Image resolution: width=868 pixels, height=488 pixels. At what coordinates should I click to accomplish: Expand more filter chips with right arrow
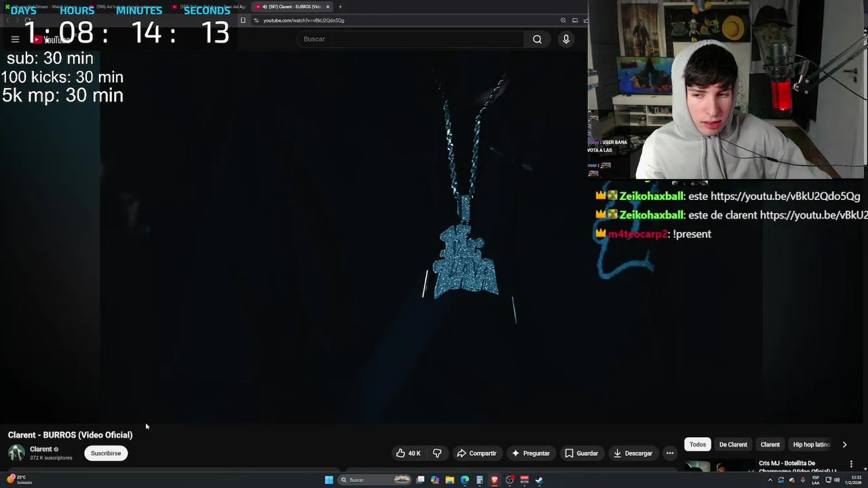point(844,445)
